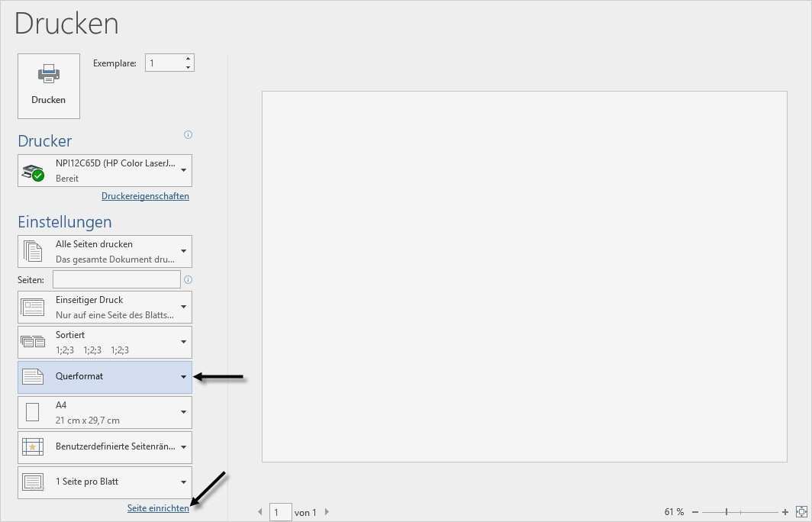Zoom out with the minus button
Screen dimensions: 812x522
pyautogui.click(x=695, y=512)
